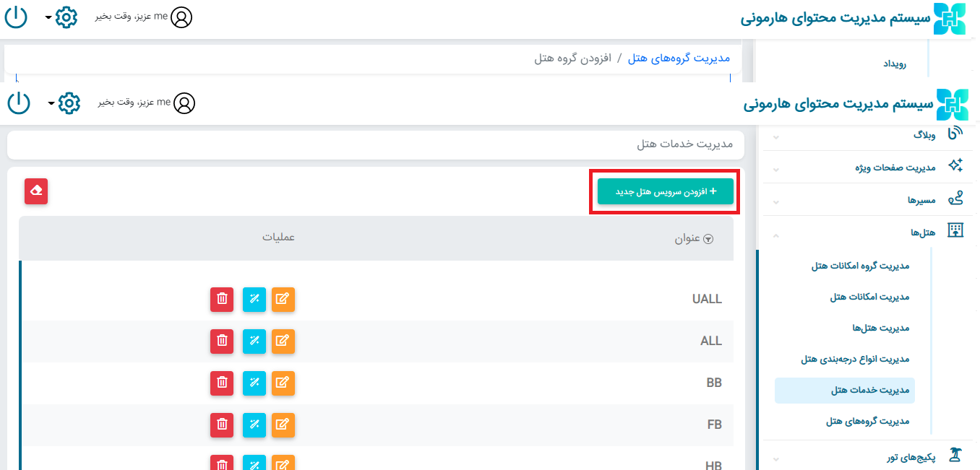980x470 pixels.
Task: Click the افزودن سرویس هتل جدید button
Action: (665, 192)
